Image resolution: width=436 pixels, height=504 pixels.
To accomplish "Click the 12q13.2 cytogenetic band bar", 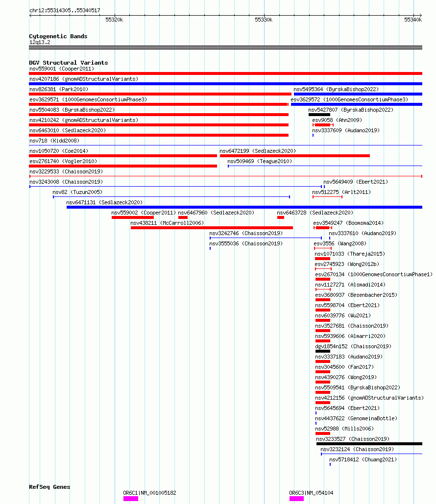I will [x=225, y=48].
